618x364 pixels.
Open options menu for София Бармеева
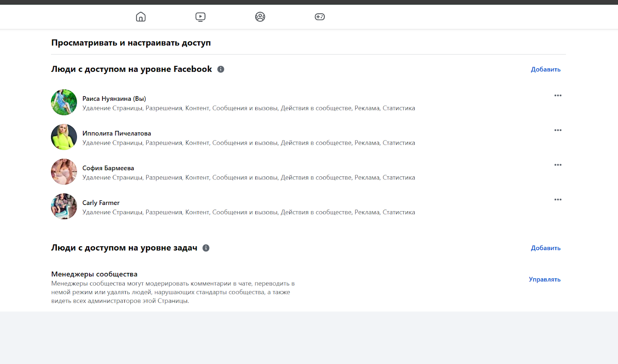tap(558, 165)
